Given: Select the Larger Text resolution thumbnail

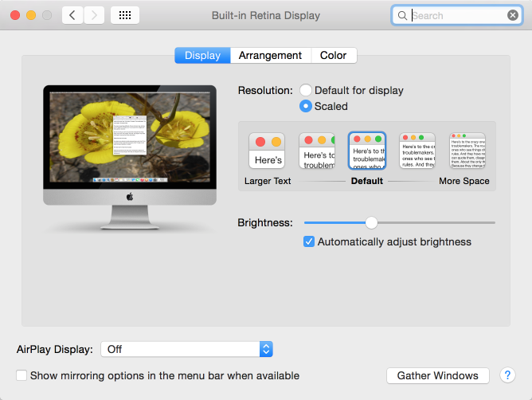Looking at the screenshot, I should 267,151.
